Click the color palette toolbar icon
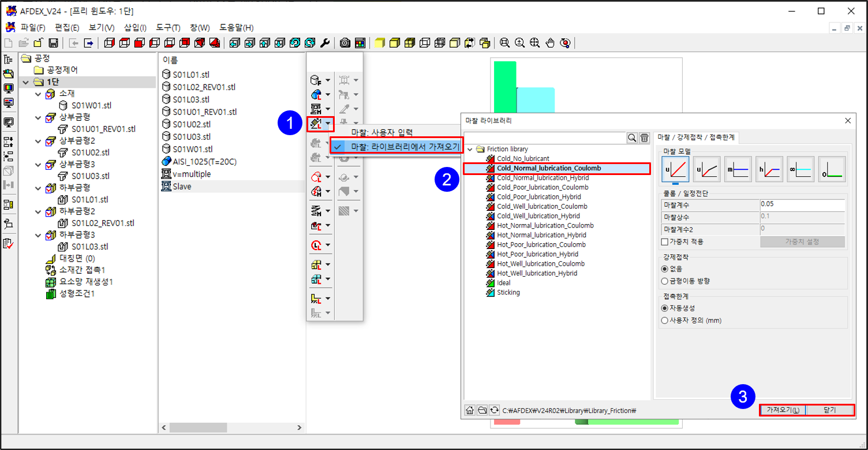 360,43
